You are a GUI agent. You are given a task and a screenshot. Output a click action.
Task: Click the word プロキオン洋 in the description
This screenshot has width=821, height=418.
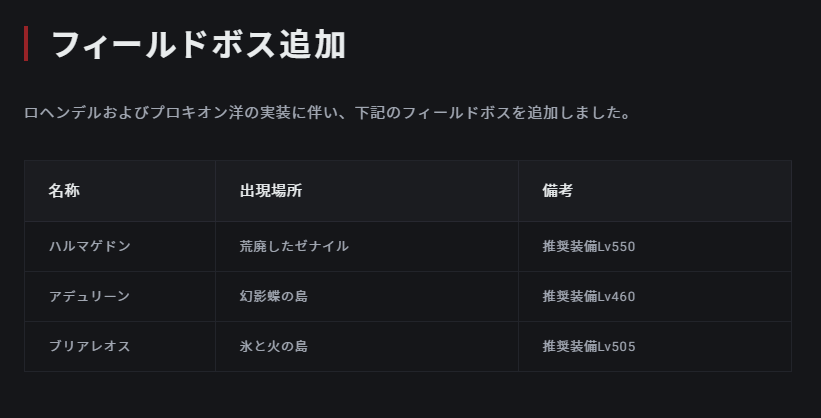197,113
